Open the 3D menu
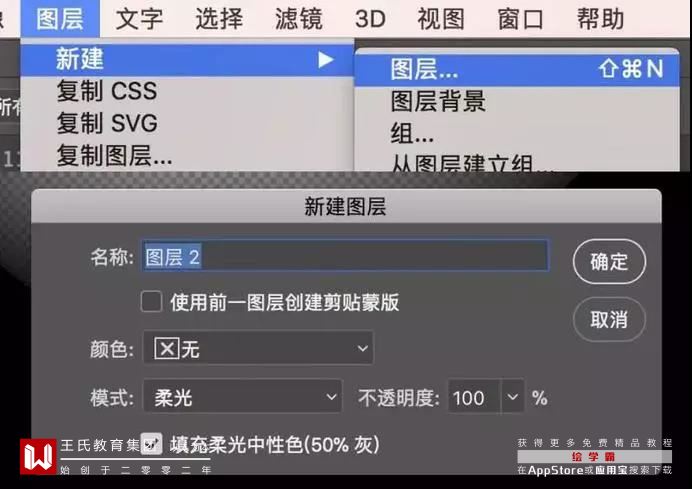 (x=370, y=19)
